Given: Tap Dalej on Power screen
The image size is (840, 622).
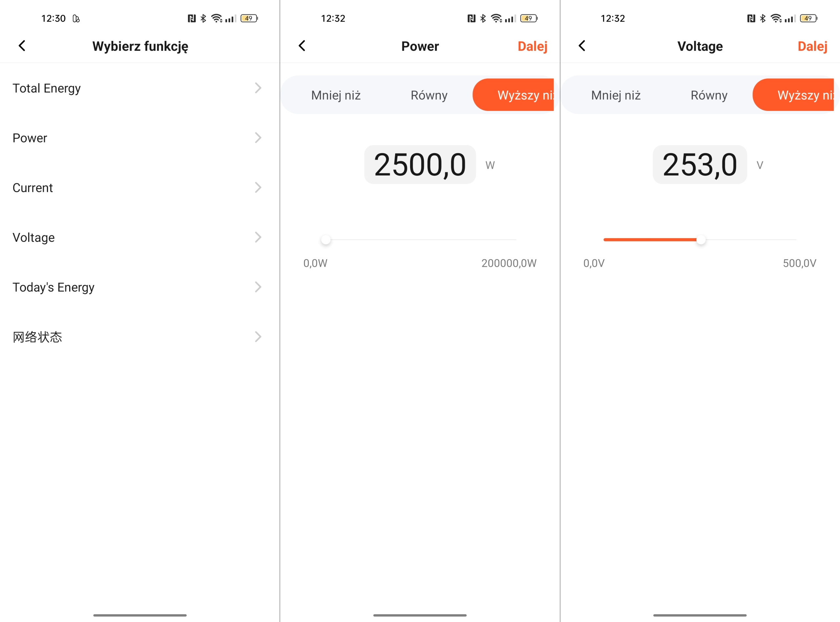Looking at the screenshot, I should coord(533,46).
